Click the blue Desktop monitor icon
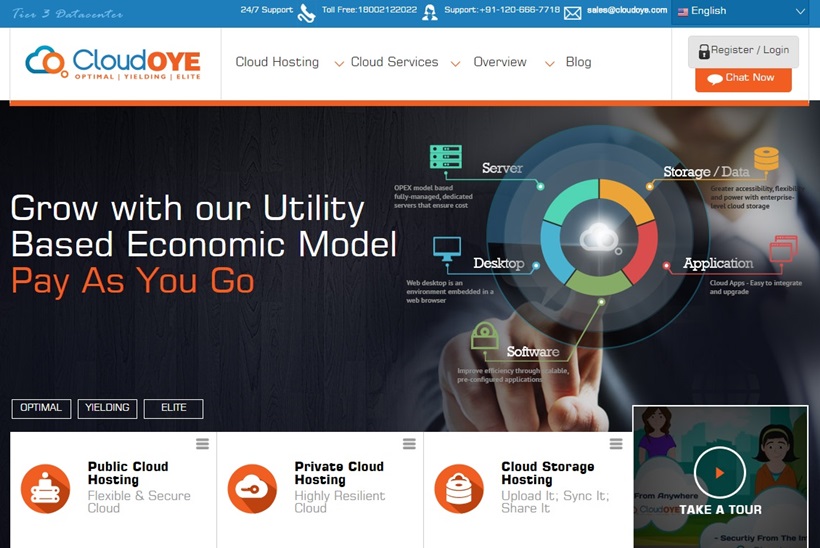The image size is (820, 548). point(447,249)
